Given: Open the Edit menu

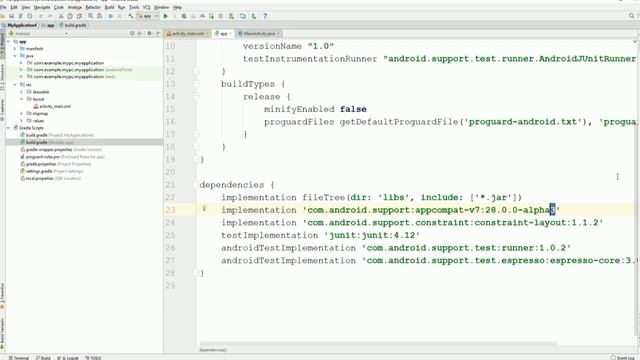Looking at the screenshot, I should (14, 7).
